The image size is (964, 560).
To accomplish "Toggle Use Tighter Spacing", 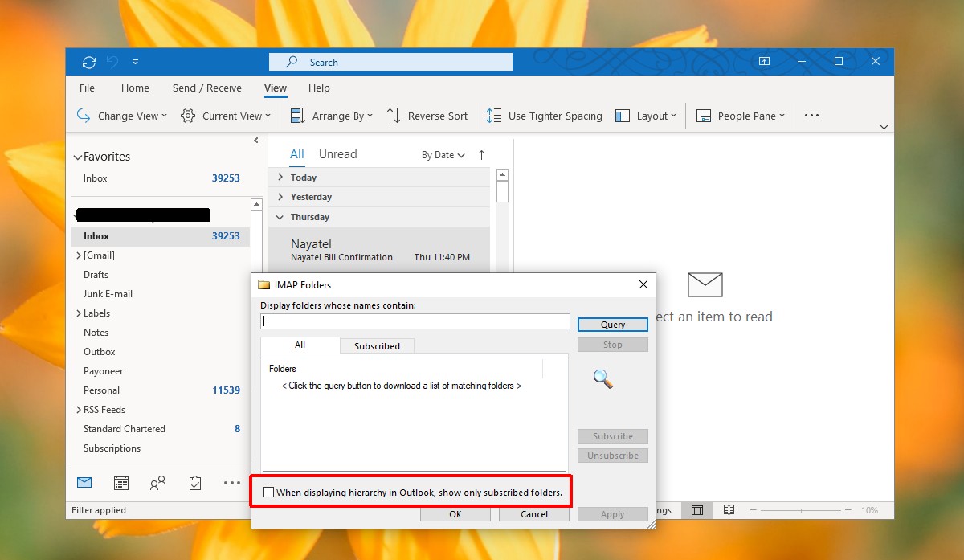I will tap(544, 116).
